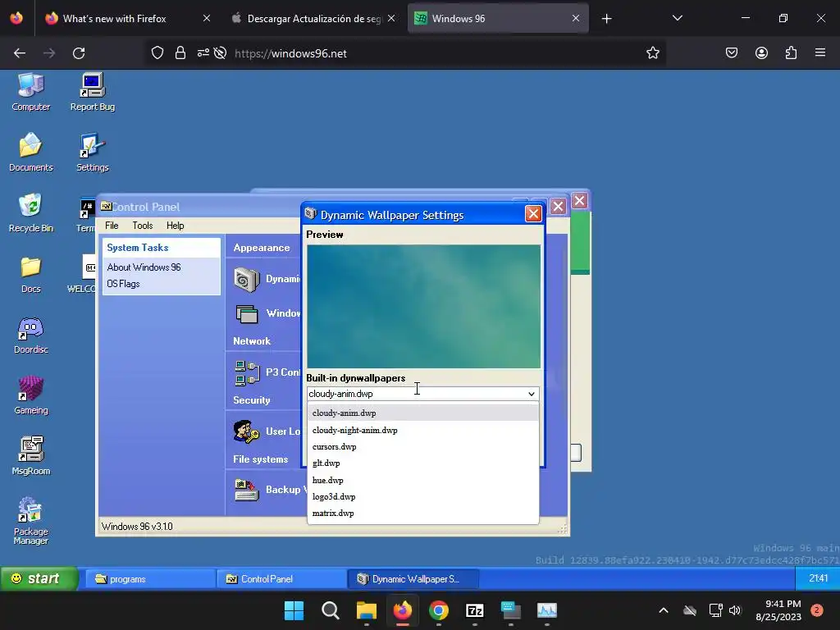Click the wallpaper preview image
840x630 pixels.
[x=423, y=307]
